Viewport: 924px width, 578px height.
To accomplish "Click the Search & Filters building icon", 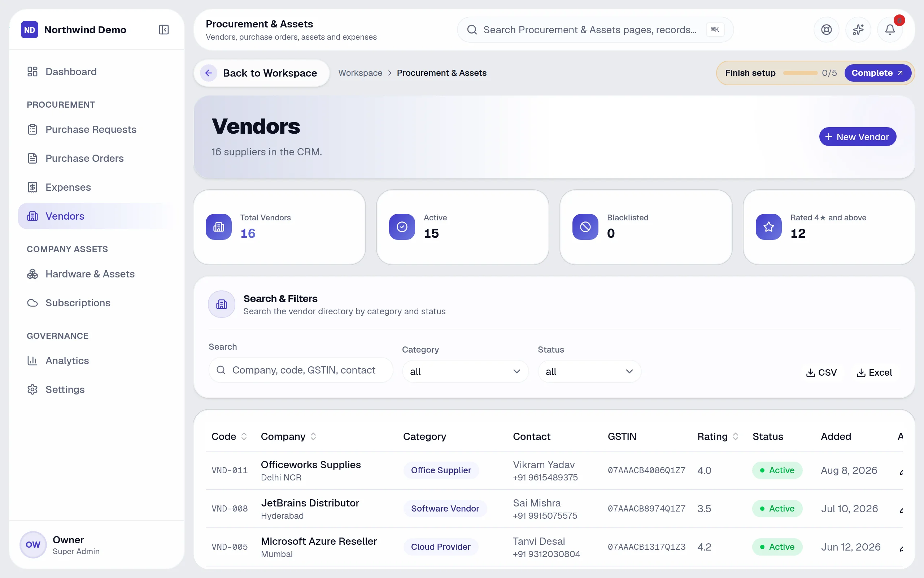I will tap(222, 304).
